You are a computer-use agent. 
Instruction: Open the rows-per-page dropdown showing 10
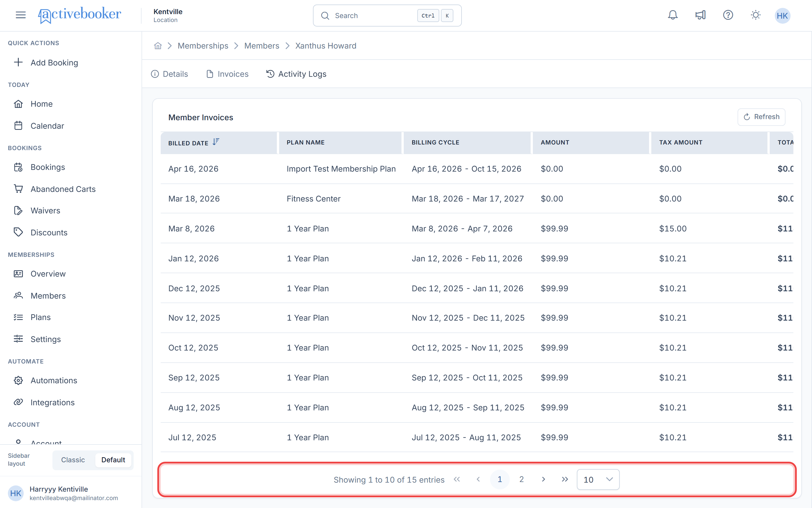(x=598, y=479)
